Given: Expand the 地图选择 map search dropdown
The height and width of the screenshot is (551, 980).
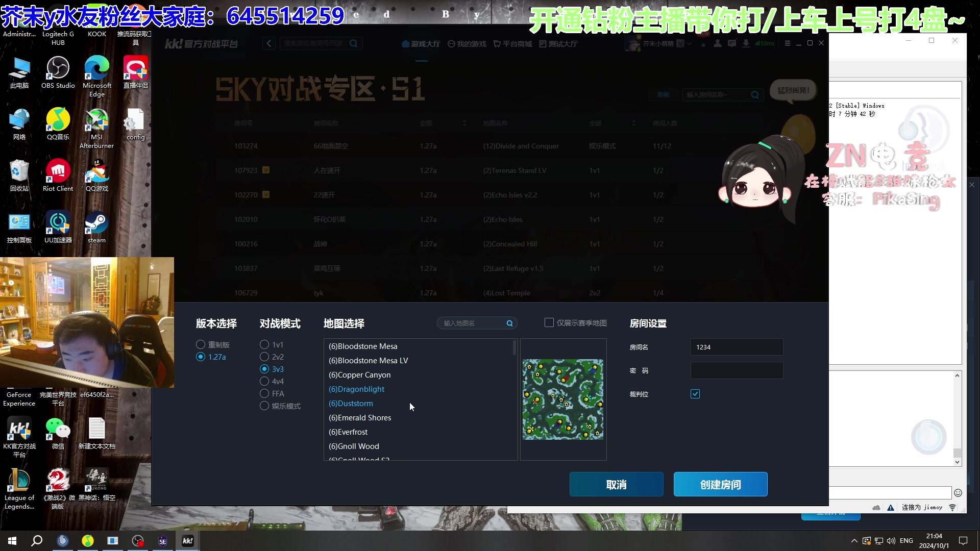Looking at the screenshot, I should tap(509, 323).
